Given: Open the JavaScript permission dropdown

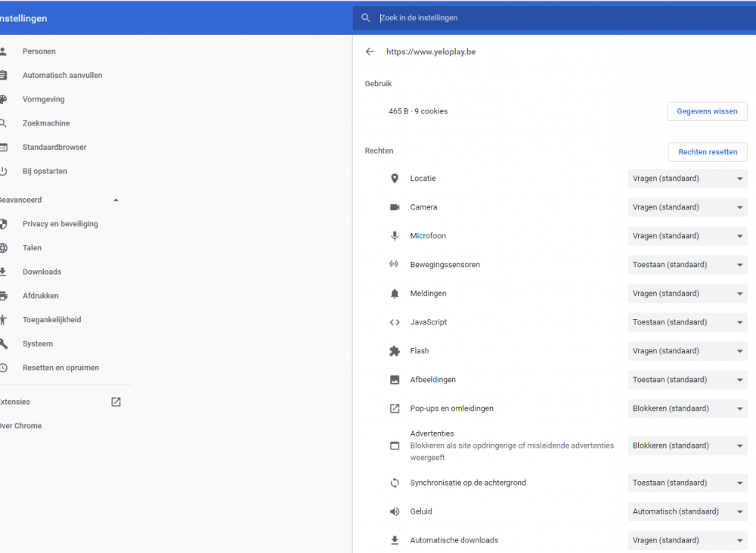Looking at the screenshot, I should tap(687, 322).
